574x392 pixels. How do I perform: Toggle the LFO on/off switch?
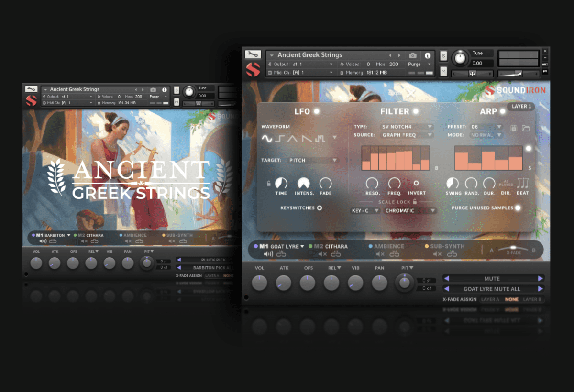(317, 111)
